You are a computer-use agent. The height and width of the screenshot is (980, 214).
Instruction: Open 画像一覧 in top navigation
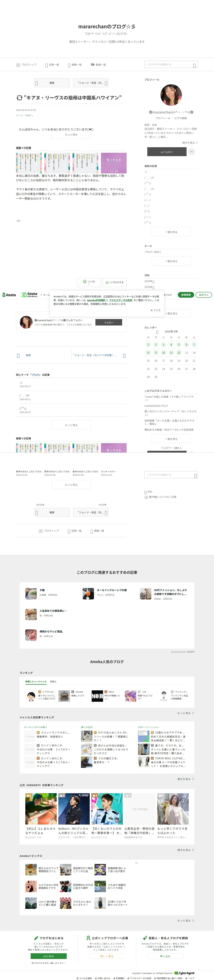click(x=75, y=65)
